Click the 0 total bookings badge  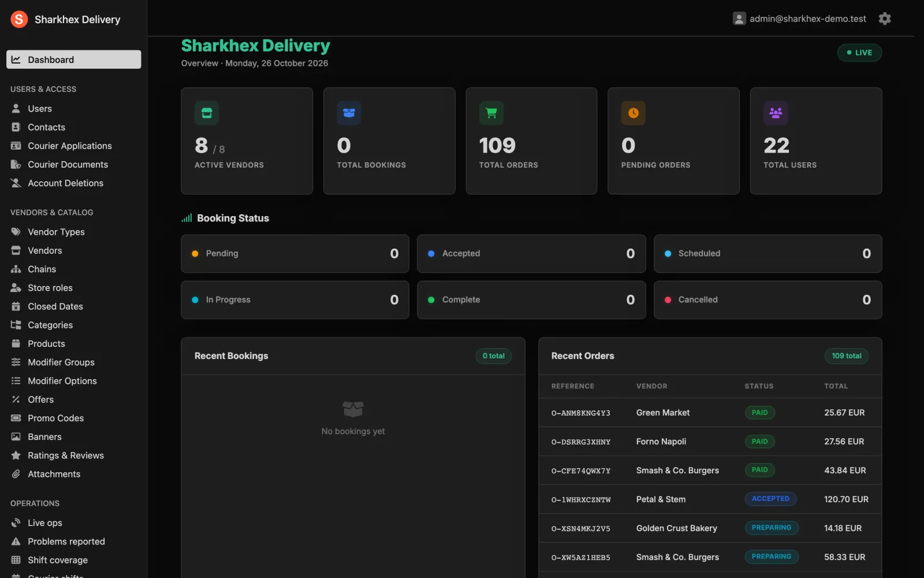click(x=493, y=356)
